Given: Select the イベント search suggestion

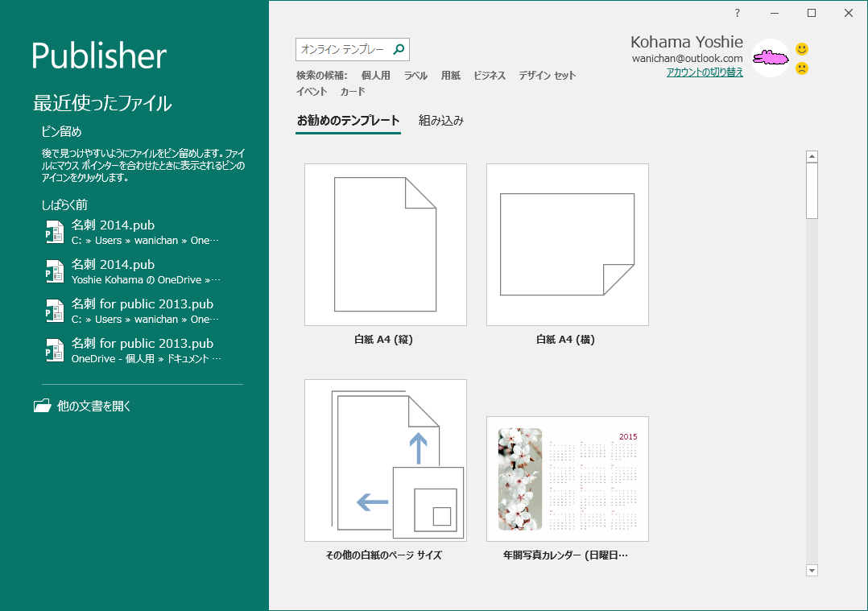Looking at the screenshot, I should [x=312, y=91].
